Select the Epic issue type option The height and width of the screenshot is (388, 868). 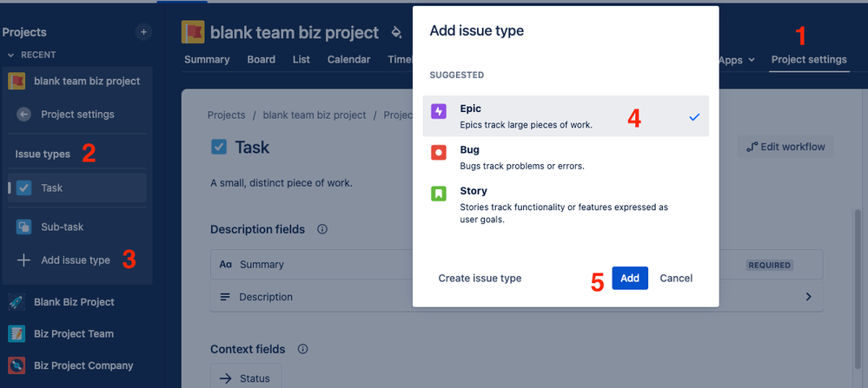(x=565, y=116)
